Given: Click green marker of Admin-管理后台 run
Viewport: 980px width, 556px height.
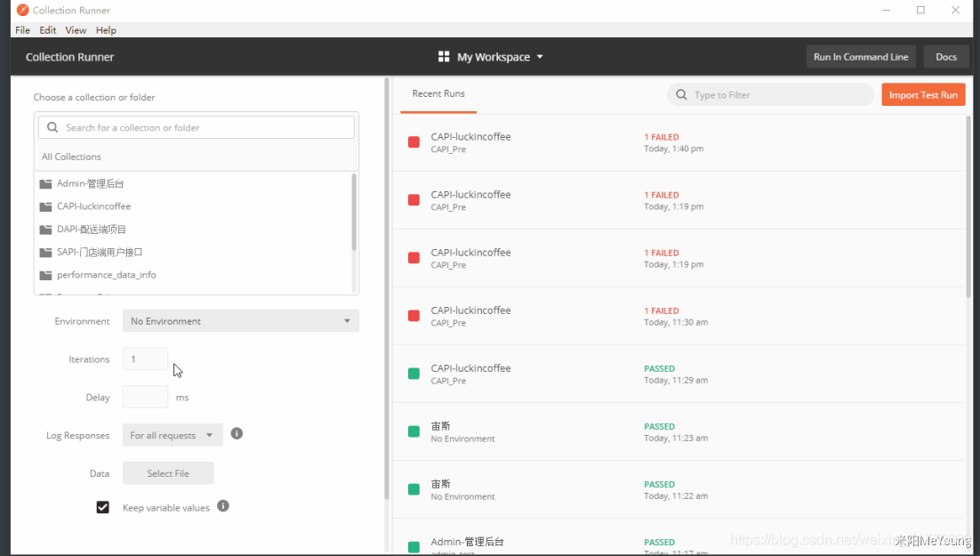Looking at the screenshot, I should 414,547.
